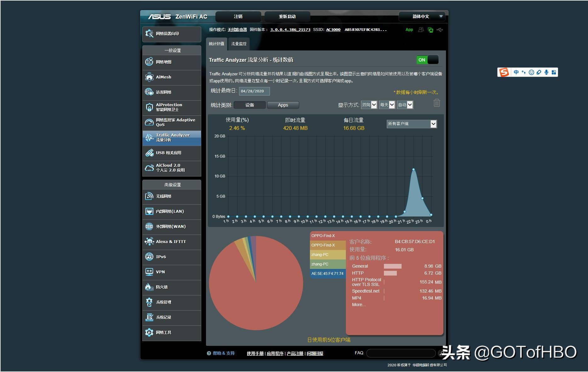Click the 22h peak data point
Image resolution: width=588 pixels, height=372 pixels.
coord(414,170)
